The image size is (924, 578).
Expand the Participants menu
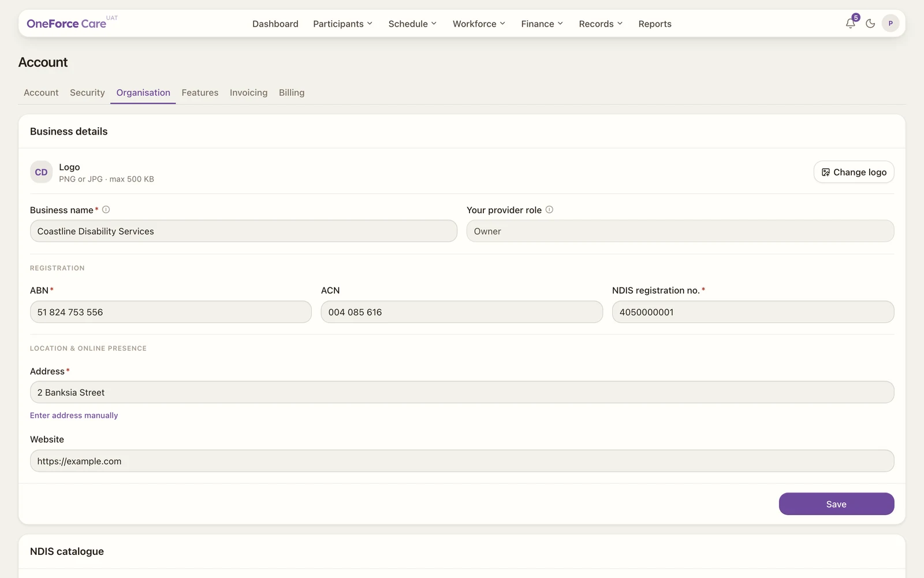click(x=342, y=24)
